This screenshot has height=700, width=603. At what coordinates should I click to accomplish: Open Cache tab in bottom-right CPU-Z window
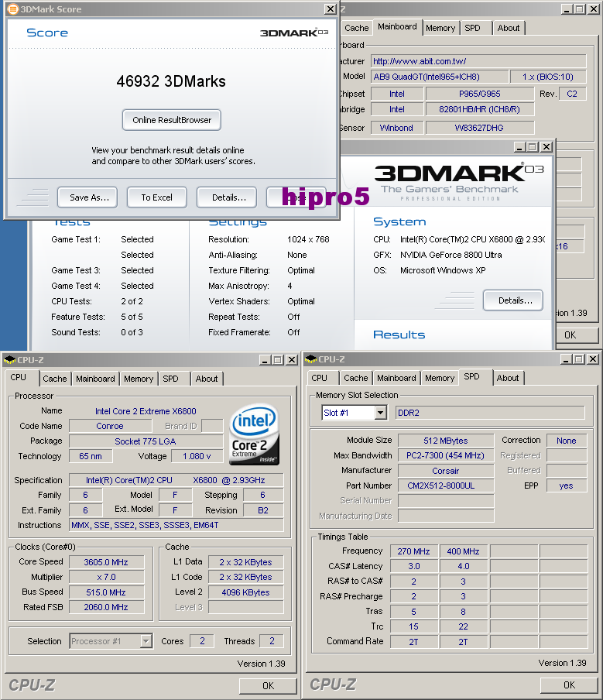coord(356,378)
